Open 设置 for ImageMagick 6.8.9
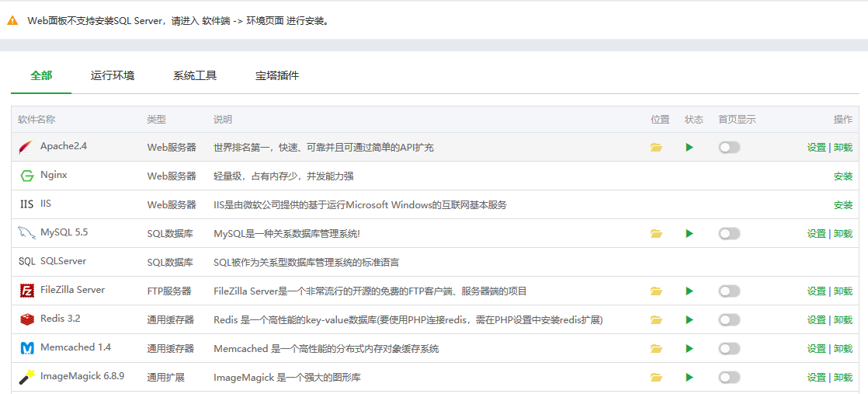The height and width of the screenshot is (394, 868). click(816, 378)
